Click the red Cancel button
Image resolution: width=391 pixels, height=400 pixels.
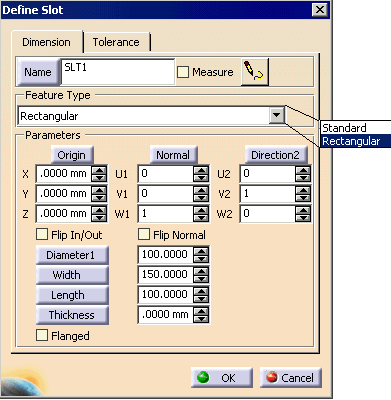(x=291, y=378)
